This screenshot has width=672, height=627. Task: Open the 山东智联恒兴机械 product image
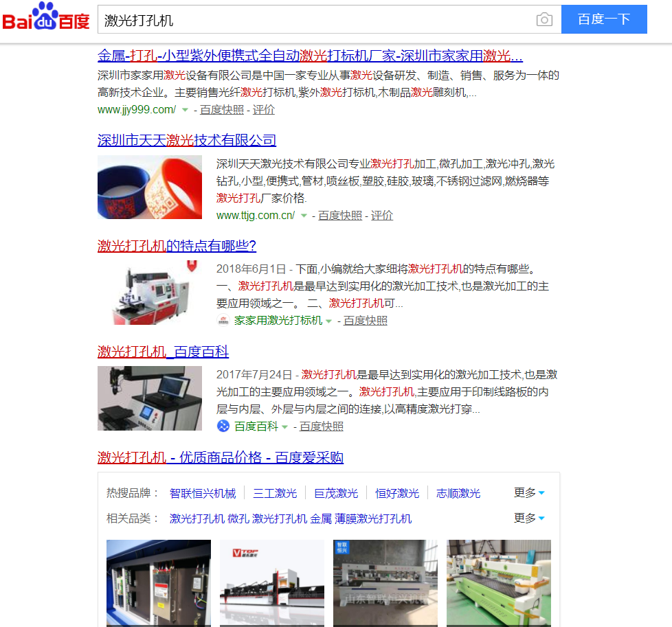[x=385, y=583]
